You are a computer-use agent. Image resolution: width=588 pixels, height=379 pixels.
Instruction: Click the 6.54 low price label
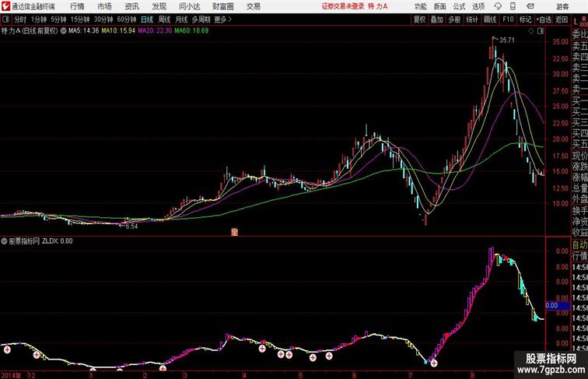pos(131,226)
